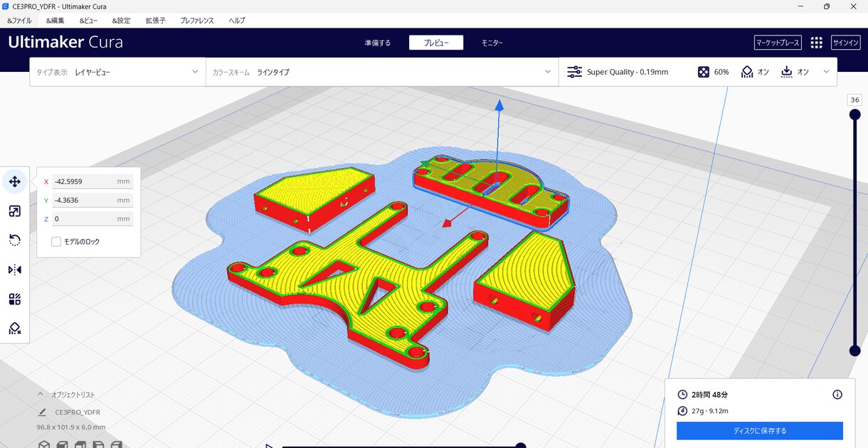Click the Z position field
Screen dimensions: 868x448
coord(92,219)
